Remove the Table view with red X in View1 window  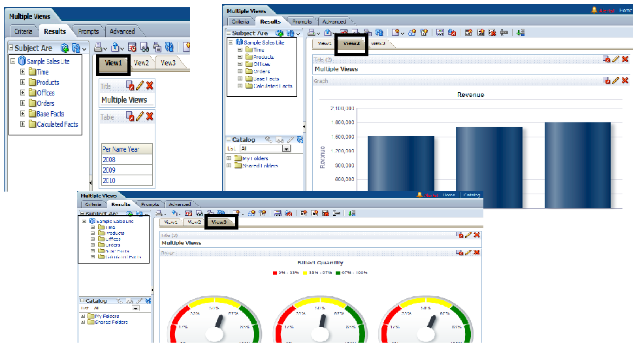pos(150,116)
